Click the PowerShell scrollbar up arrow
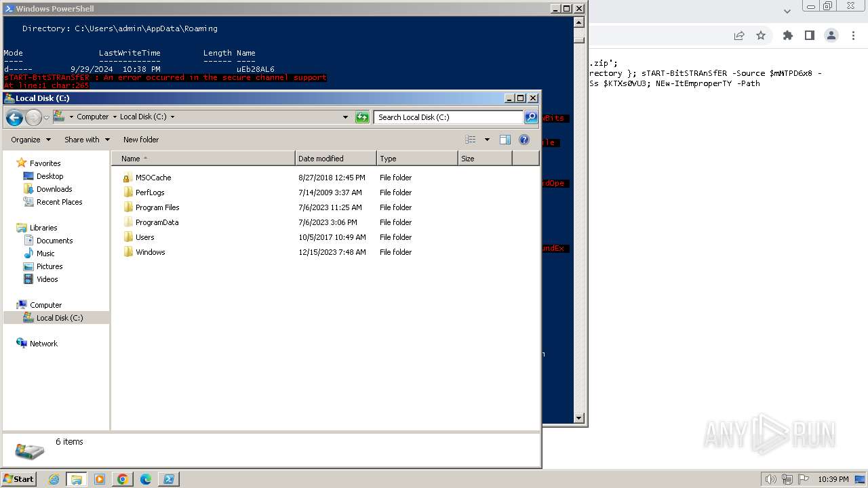The image size is (868, 488). click(x=579, y=22)
